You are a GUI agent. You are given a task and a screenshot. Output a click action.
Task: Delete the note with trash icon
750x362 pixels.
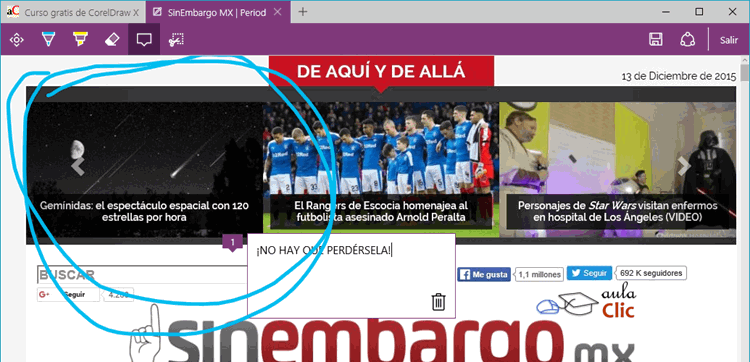coord(439,302)
